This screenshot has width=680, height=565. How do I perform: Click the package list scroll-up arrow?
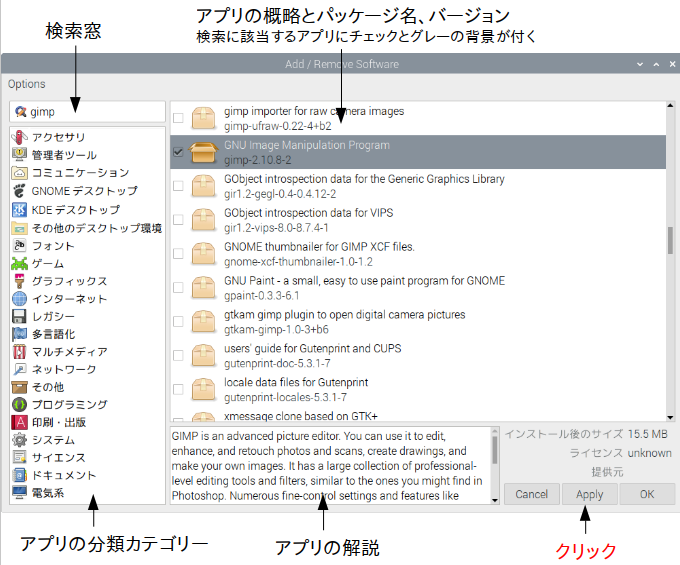point(670,105)
